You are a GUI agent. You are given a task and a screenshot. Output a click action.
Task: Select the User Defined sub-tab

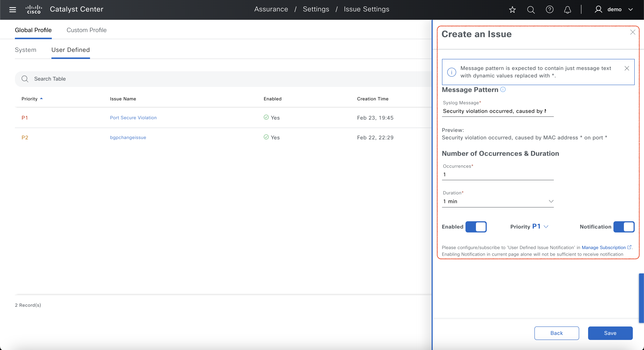[70, 50]
